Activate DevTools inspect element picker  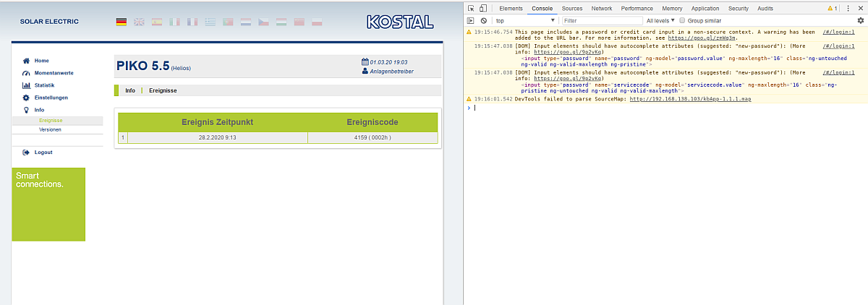coord(471,8)
